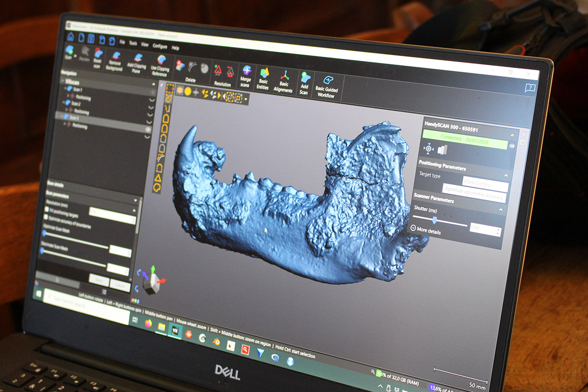Open Firefox from the Windows taskbar
This screenshot has width=588, height=392.
tap(149, 324)
